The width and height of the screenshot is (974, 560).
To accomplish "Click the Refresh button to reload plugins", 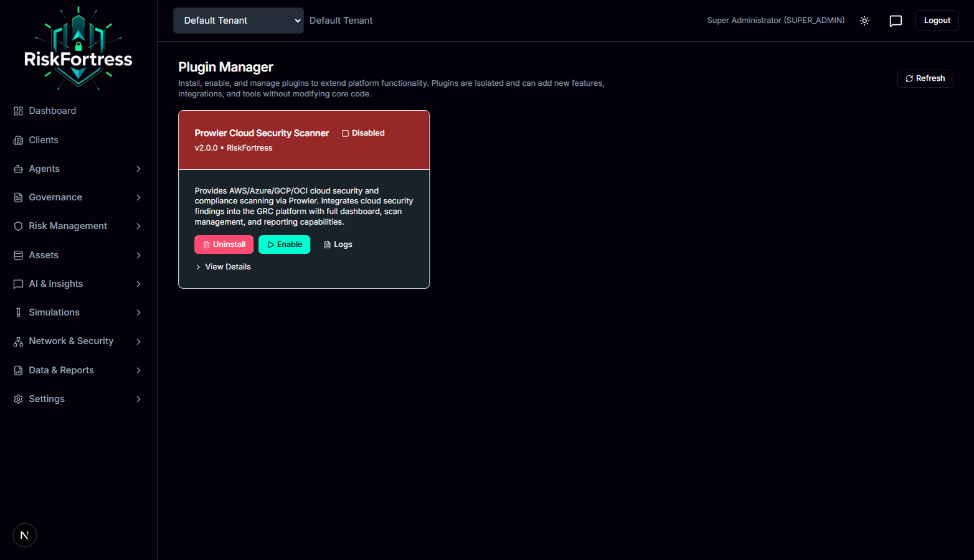I will tap(925, 78).
